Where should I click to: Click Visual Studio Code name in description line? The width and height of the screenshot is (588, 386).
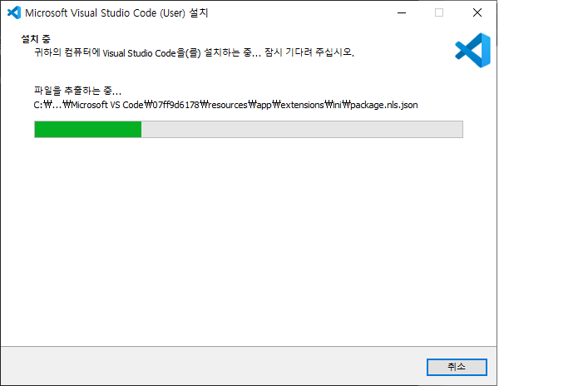[139, 53]
